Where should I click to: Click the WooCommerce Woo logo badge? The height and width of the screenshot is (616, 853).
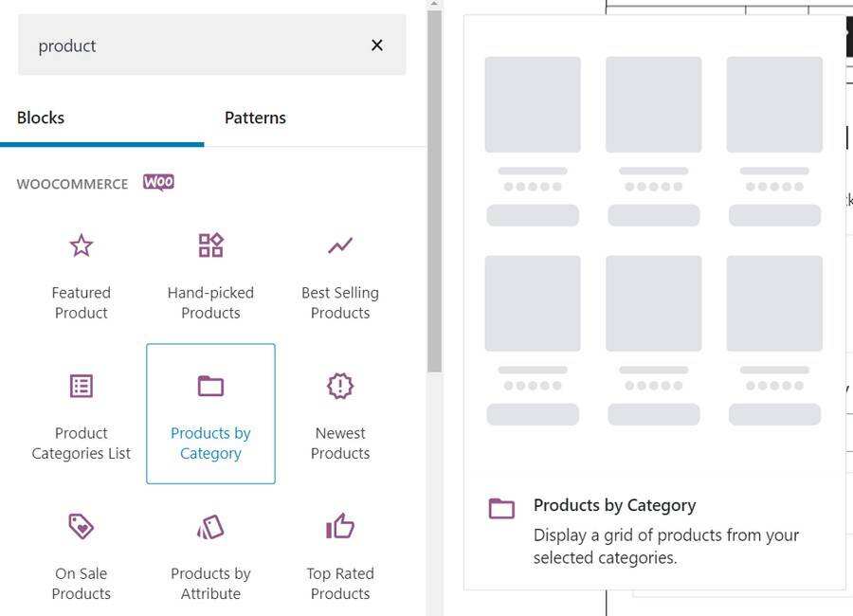click(x=158, y=182)
